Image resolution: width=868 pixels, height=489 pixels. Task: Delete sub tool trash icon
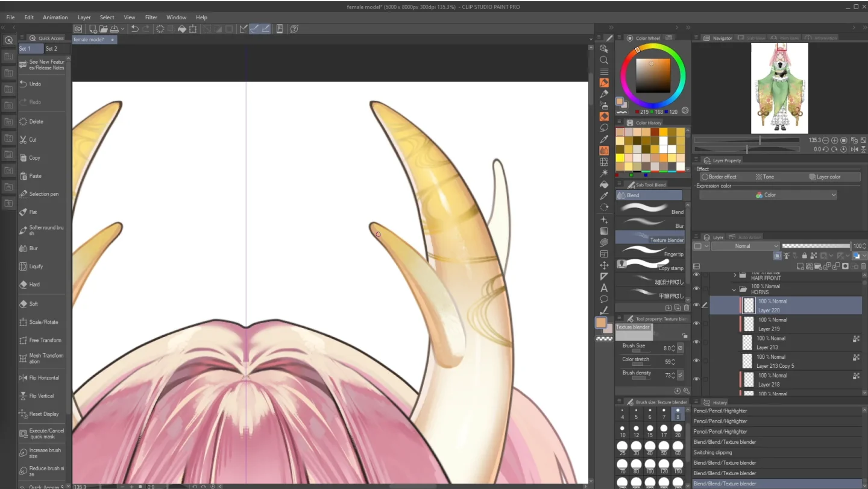686,308
